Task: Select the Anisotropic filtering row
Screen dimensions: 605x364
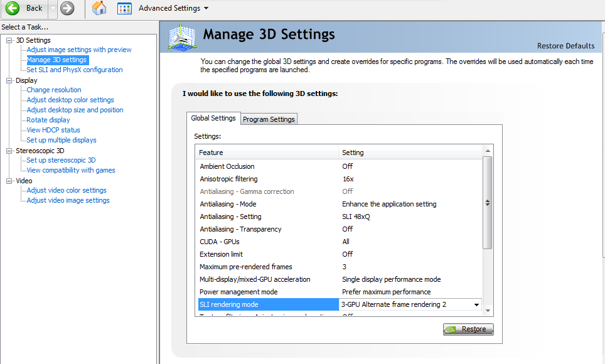Action: coord(340,179)
